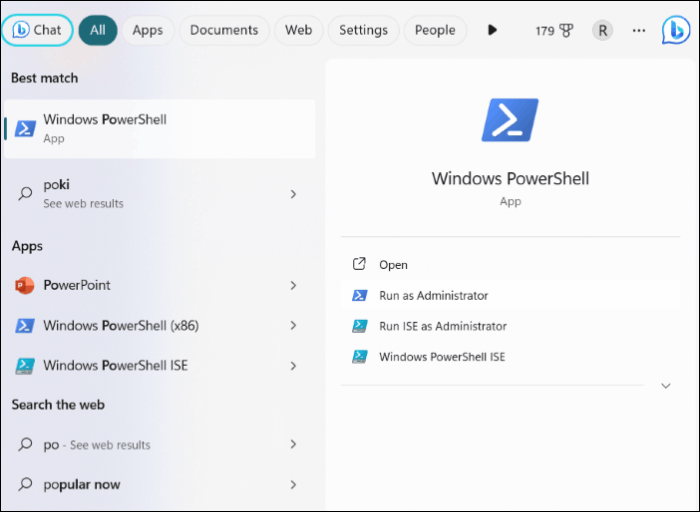Show more filter tabs with play arrow
This screenshot has width=700, height=512.
tap(492, 30)
